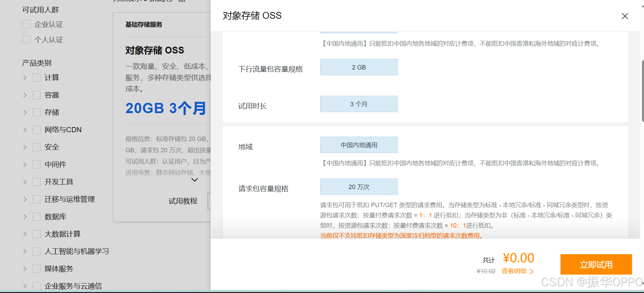Expand the 数据库 category chevron
The width and height of the screenshot is (644, 293).
(25, 217)
